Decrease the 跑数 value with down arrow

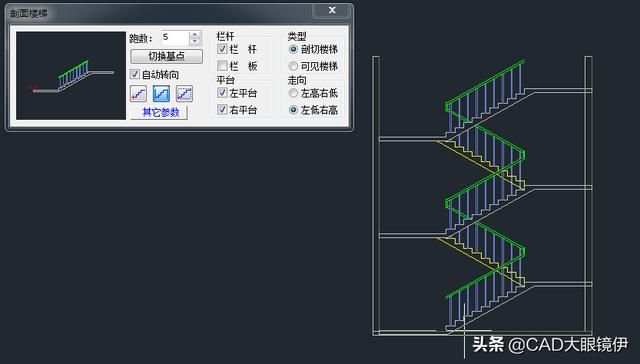click(x=195, y=41)
